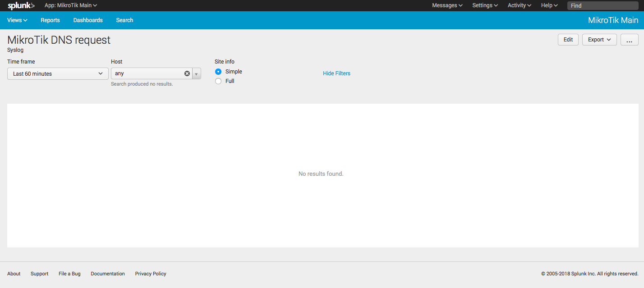The width and height of the screenshot is (644, 288).
Task: Click the Time frame label
Action: coord(21,62)
